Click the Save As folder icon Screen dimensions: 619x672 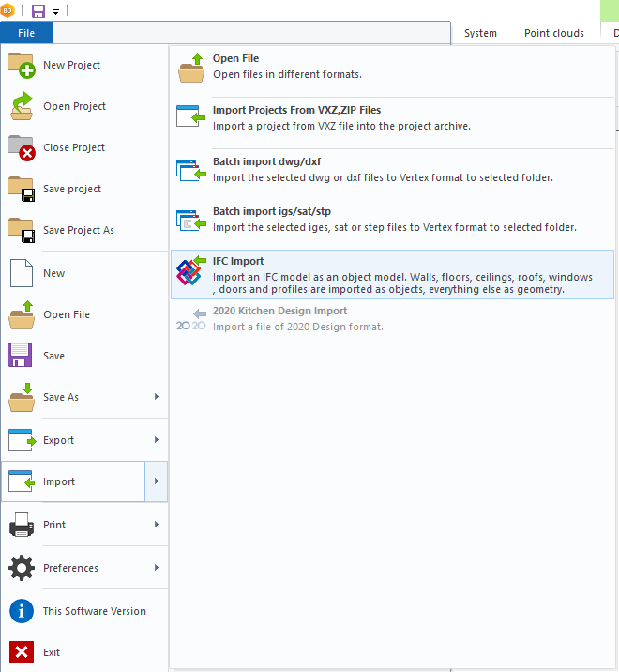pyautogui.click(x=22, y=397)
